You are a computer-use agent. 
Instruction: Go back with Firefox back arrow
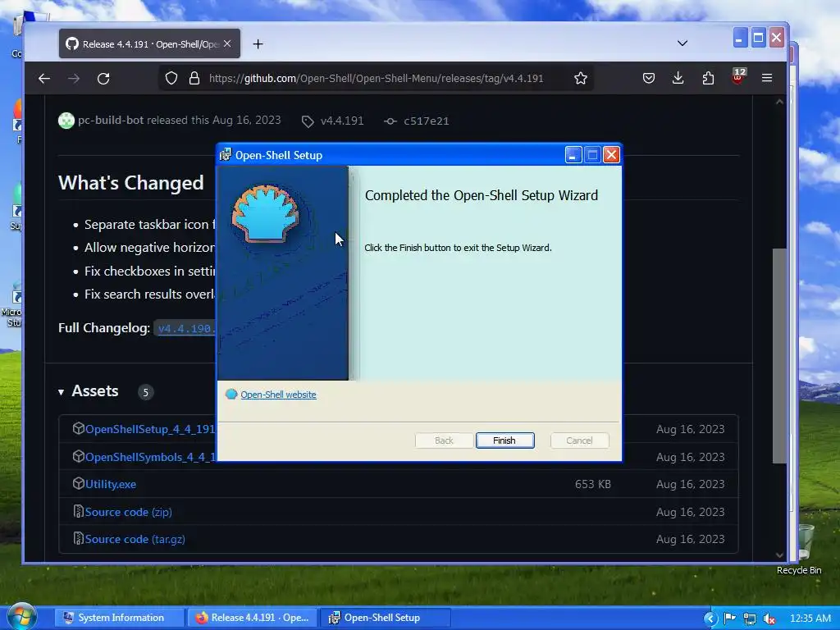point(44,78)
